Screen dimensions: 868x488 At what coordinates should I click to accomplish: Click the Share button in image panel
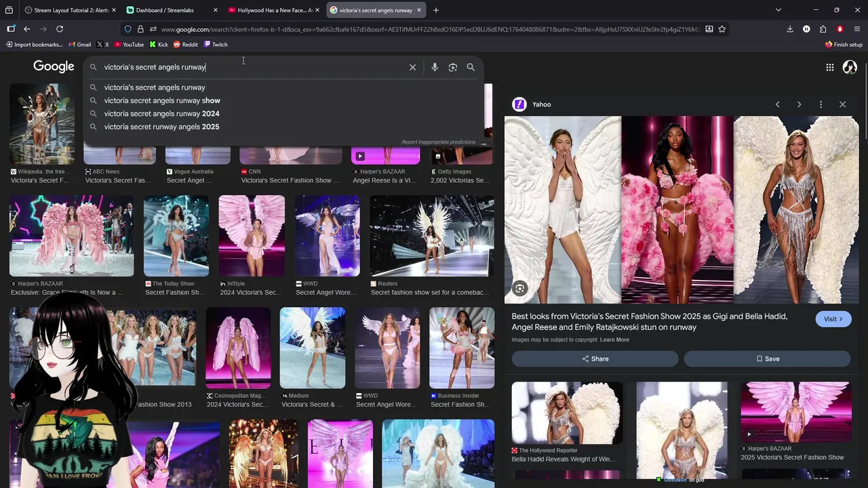point(595,359)
